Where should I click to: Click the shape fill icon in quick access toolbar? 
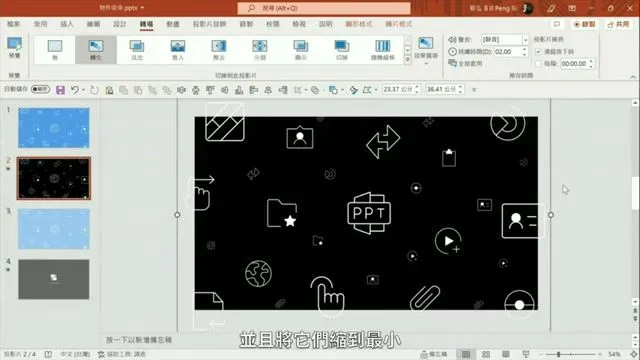click(333, 90)
